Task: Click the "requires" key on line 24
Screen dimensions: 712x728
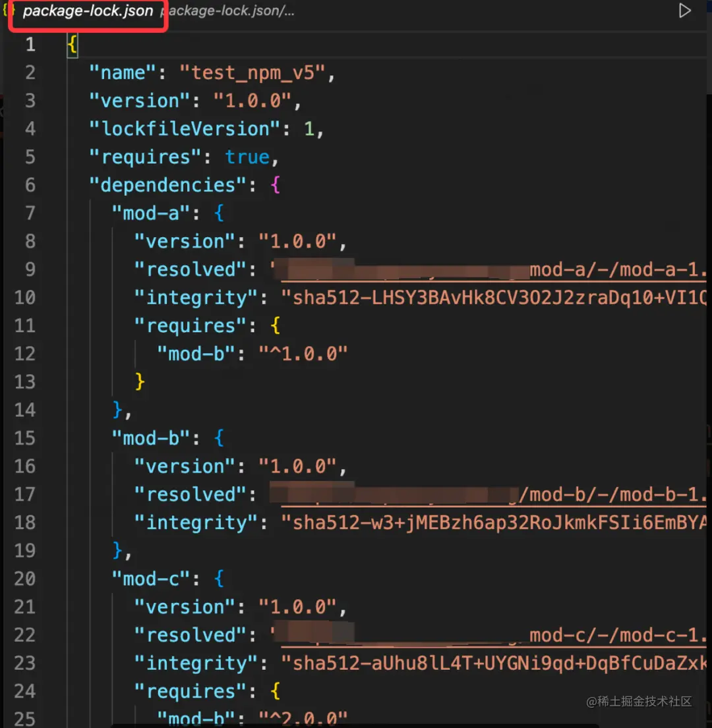Action: (x=191, y=692)
